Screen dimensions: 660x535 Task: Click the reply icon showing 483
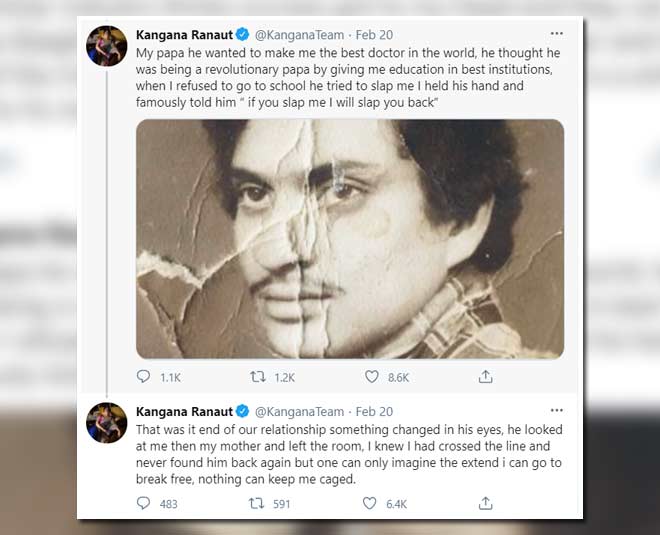(x=144, y=503)
